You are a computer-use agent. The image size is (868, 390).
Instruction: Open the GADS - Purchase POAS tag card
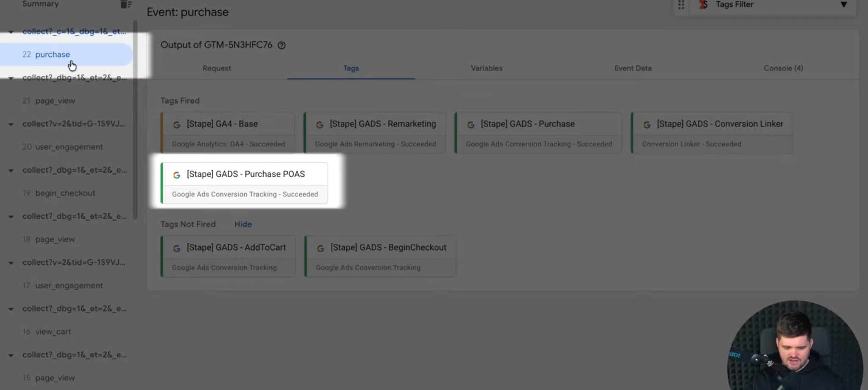click(245, 183)
